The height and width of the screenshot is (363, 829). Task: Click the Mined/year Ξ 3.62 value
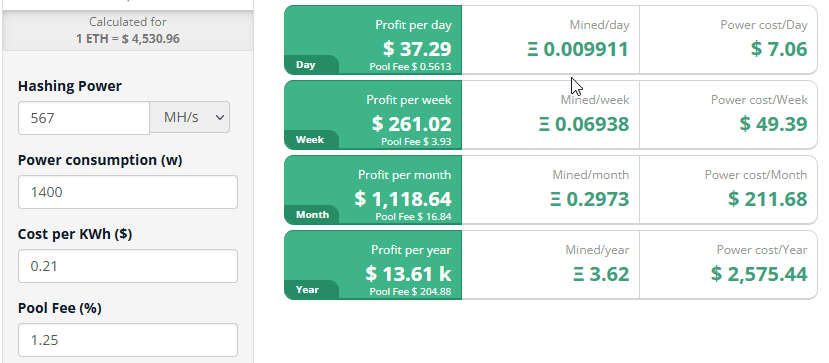601,274
